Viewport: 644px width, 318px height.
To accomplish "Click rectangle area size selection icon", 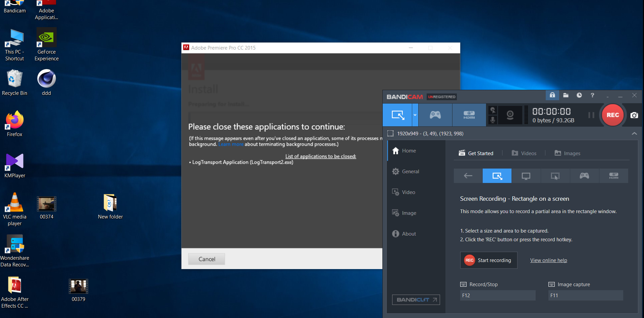I will 390,133.
